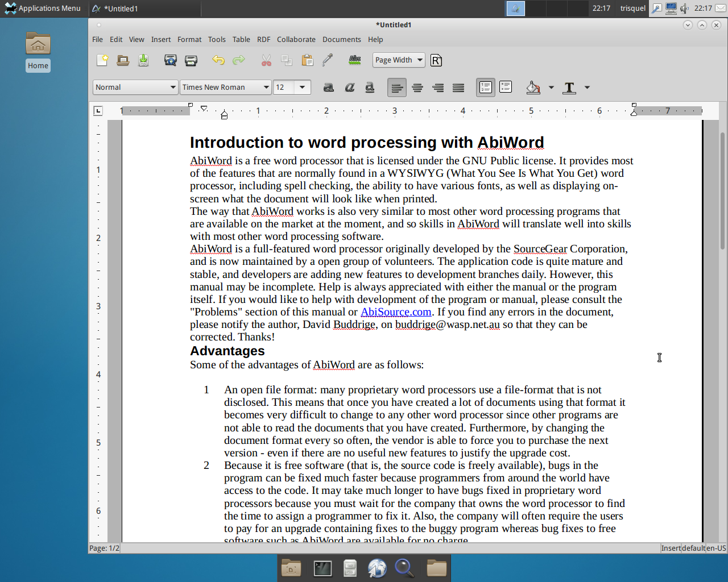Expand the highlight color dropdown arrow
The height and width of the screenshot is (582, 728).
[x=551, y=88]
